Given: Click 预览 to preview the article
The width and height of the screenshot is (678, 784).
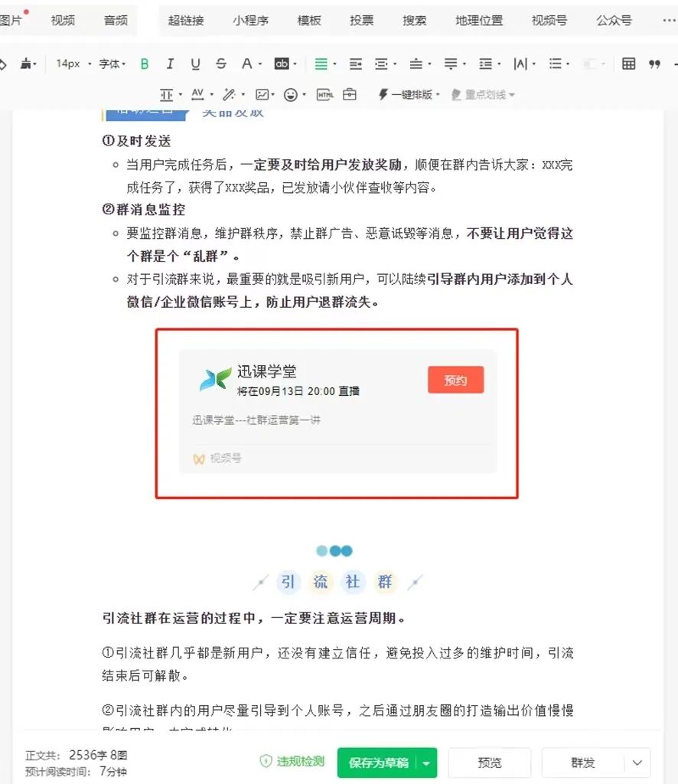Looking at the screenshot, I should tap(489, 763).
